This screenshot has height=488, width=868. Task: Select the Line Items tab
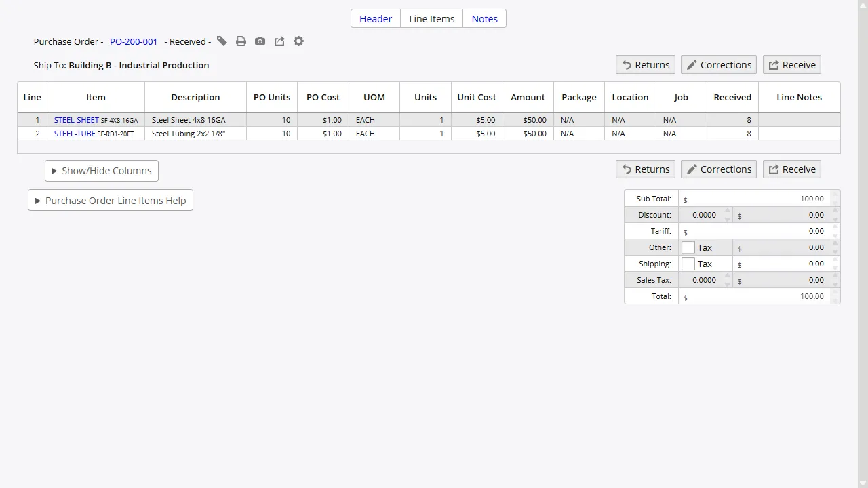[x=432, y=19]
